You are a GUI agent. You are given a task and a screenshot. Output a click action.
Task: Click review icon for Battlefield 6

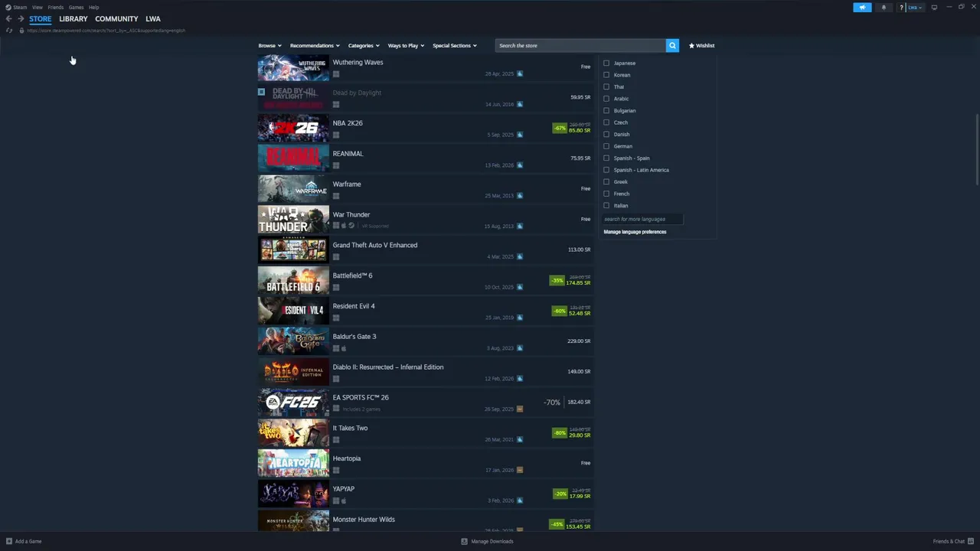click(x=520, y=287)
